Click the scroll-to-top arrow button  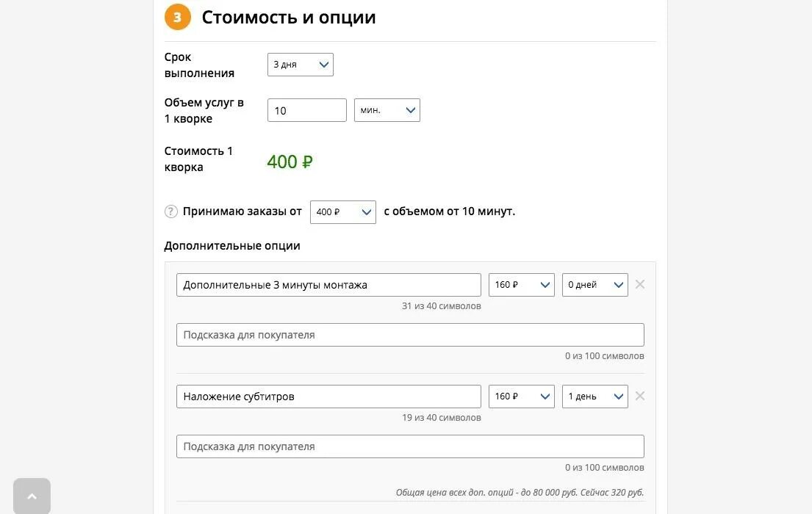tap(32, 496)
